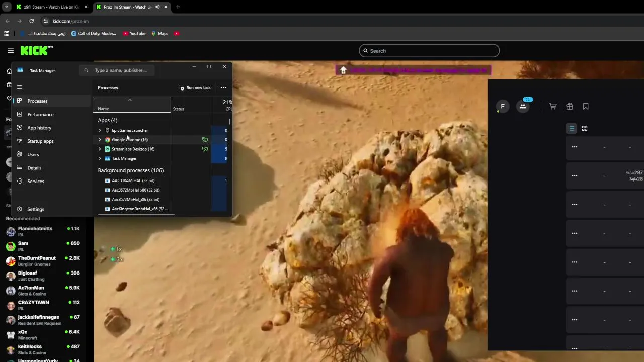Open xQc recommended channel
The width and height of the screenshot is (644, 362).
(x=43, y=335)
